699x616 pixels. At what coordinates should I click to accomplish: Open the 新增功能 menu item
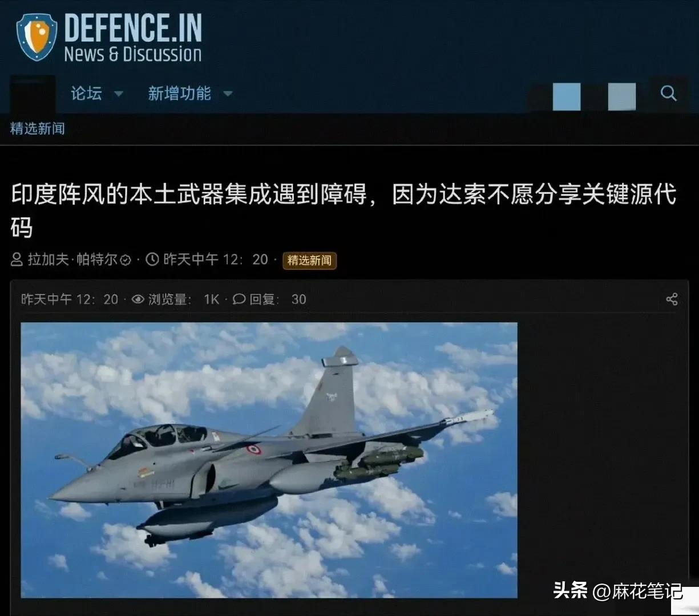[180, 93]
